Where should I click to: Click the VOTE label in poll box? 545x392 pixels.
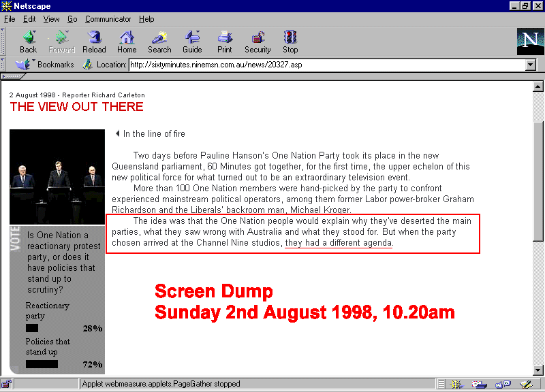(15, 238)
